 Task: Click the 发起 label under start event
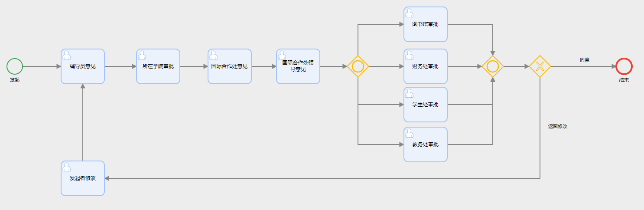point(15,80)
